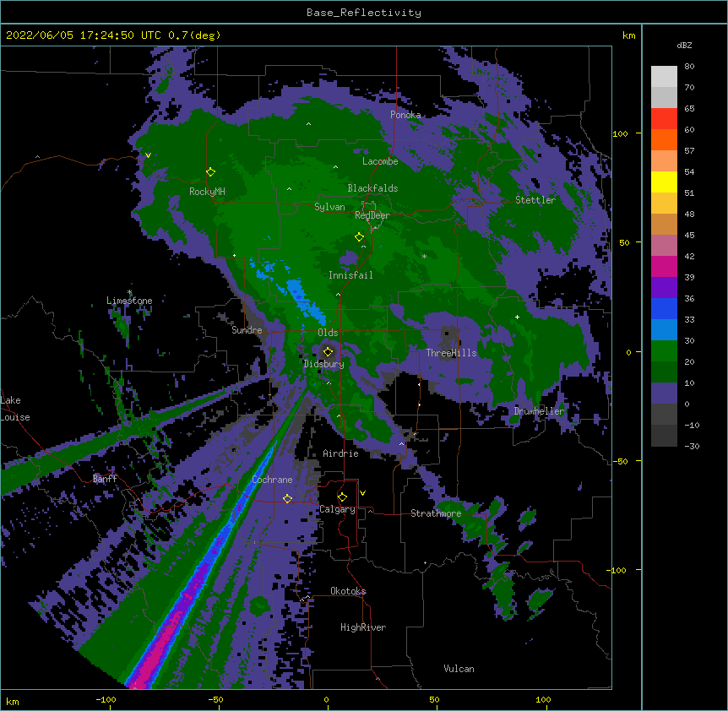This screenshot has width=728, height=711.
Task: Select the magenta 39-42 dBZ legend swatch
Action: pos(664,266)
